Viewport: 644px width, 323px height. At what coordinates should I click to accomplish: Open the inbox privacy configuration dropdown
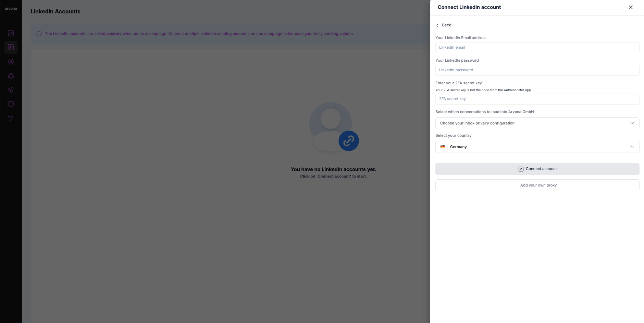point(537,123)
